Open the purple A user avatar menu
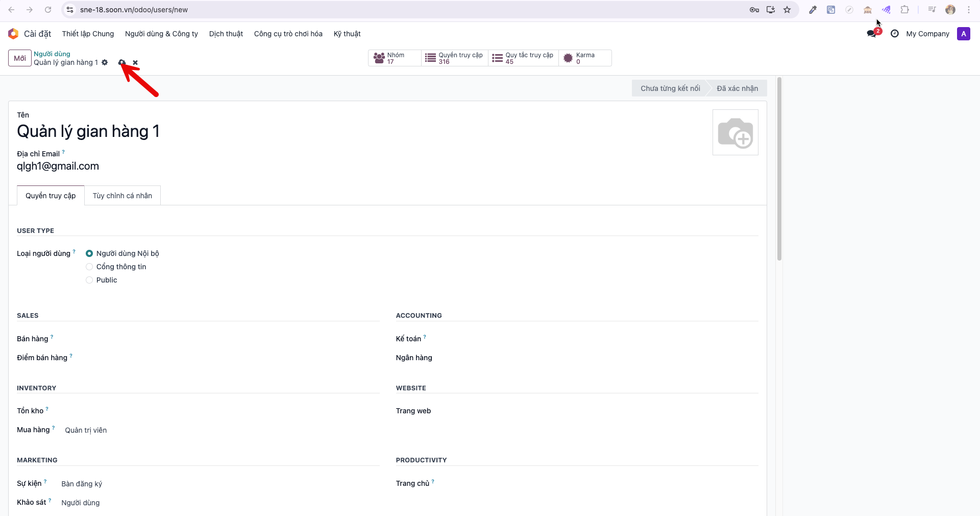The height and width of the screenshot is (516, 980). click(963, 34)
